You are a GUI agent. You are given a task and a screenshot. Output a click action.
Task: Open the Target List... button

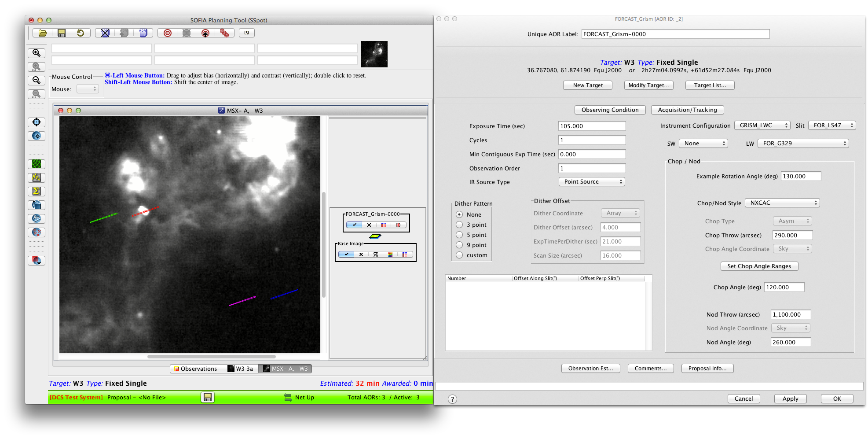(x=710, y=85)
